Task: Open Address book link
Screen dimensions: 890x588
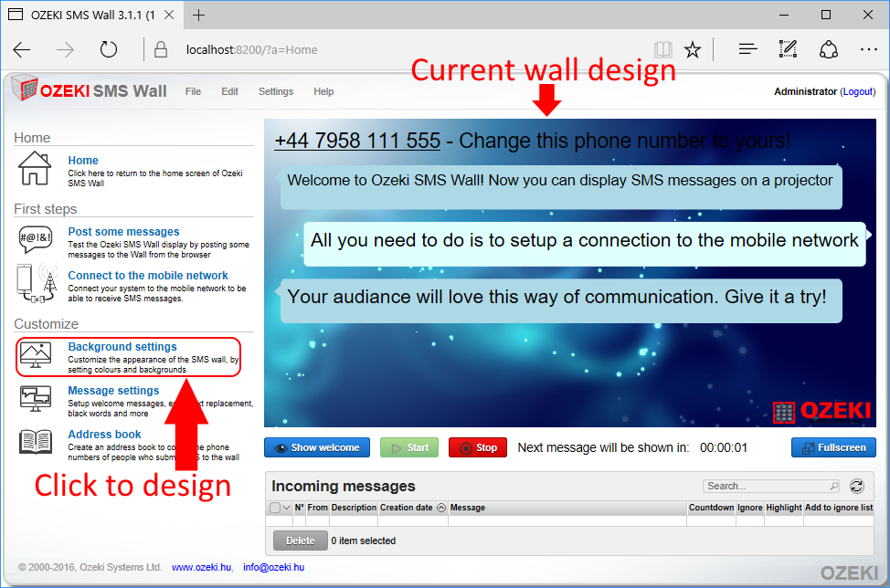Action: coord(104,435)
